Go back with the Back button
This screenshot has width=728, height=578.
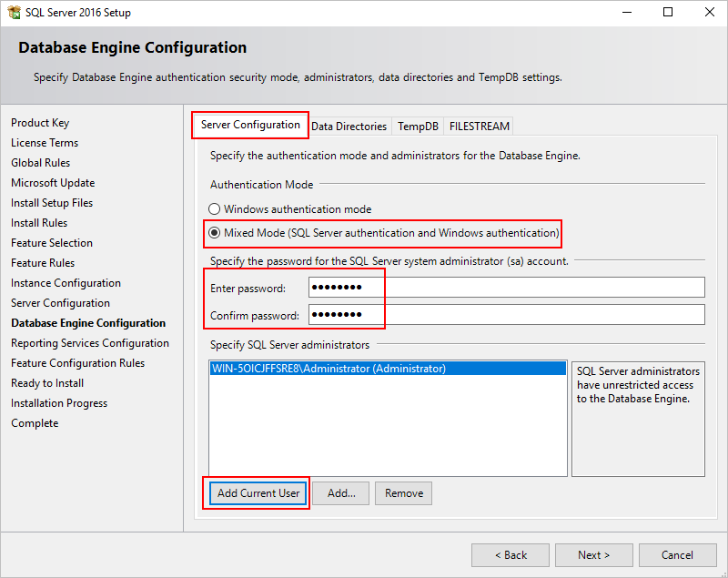coord(511,555)
